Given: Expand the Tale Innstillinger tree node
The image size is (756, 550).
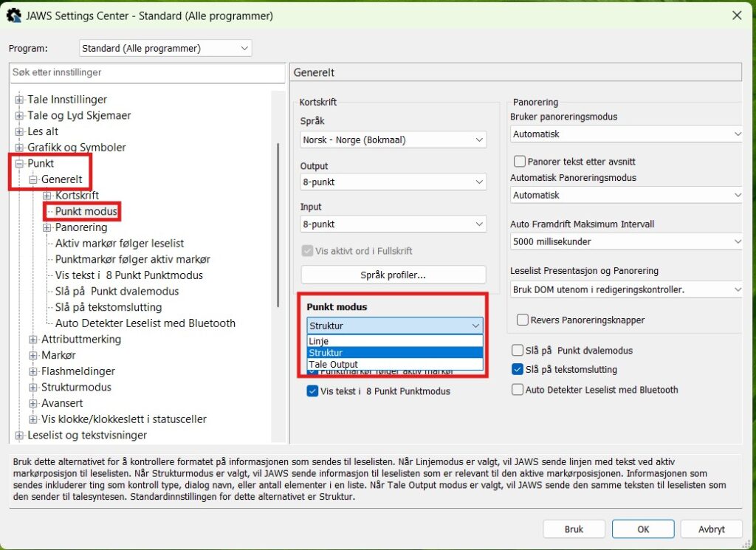Looking at the screenshot, I should 19,100.
